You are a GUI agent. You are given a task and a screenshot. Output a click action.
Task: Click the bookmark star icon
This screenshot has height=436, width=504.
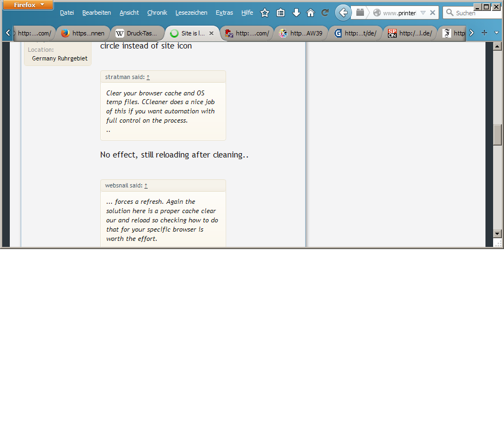coord(265,13)
